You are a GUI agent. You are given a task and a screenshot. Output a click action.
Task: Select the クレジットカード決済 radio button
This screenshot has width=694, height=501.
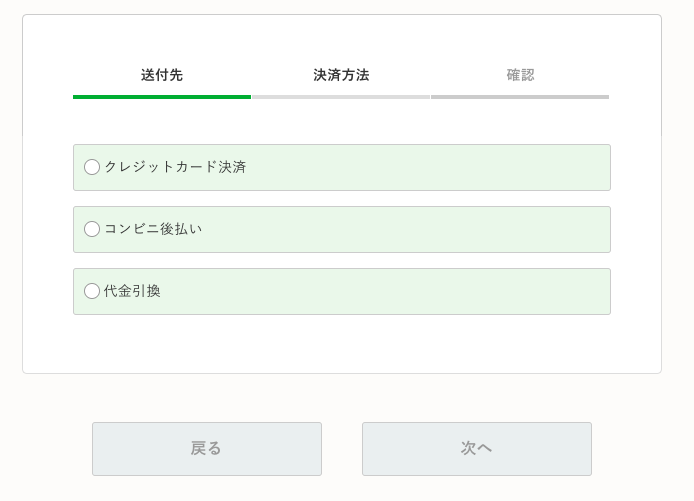pyautogui.click(x=92, y=167)
